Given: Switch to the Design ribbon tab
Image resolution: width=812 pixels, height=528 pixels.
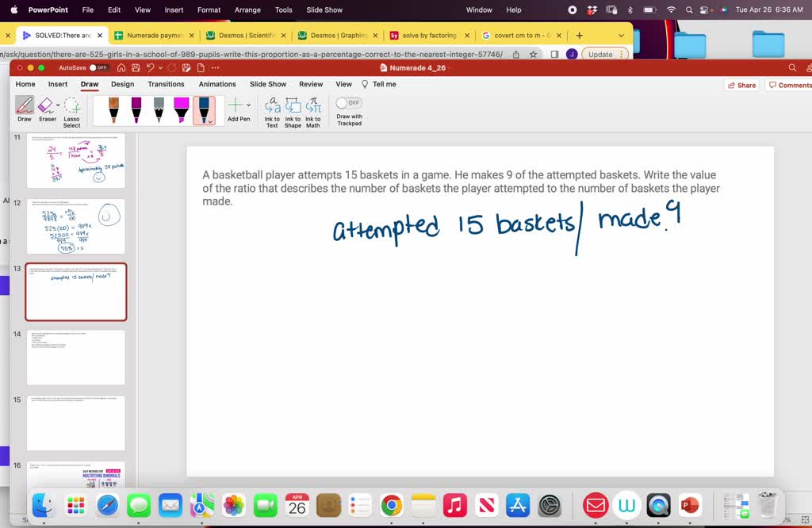Looking at the screenshot, I should [x=122, y=84].
